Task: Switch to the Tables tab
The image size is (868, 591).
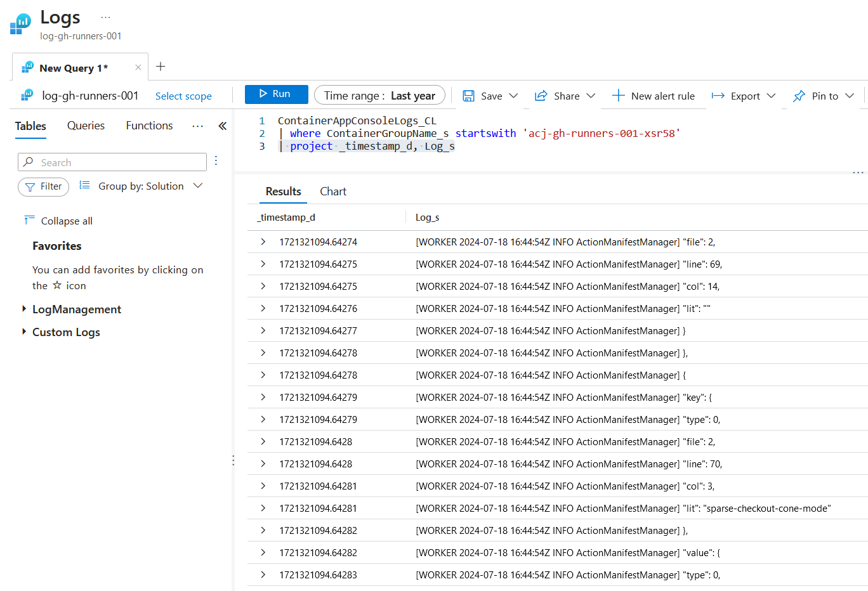Action: [30, 126]
